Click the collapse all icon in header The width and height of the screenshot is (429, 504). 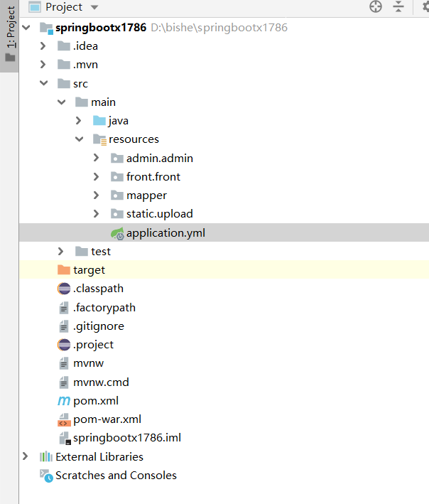click(398, 7)
